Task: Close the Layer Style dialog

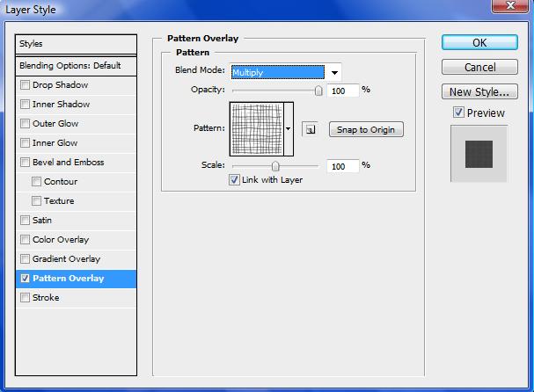Action: tap(510, 6)
